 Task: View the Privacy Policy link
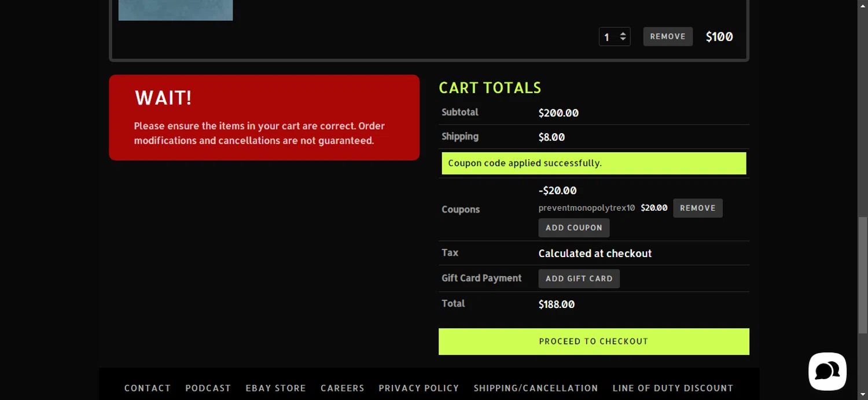point(419,388)
